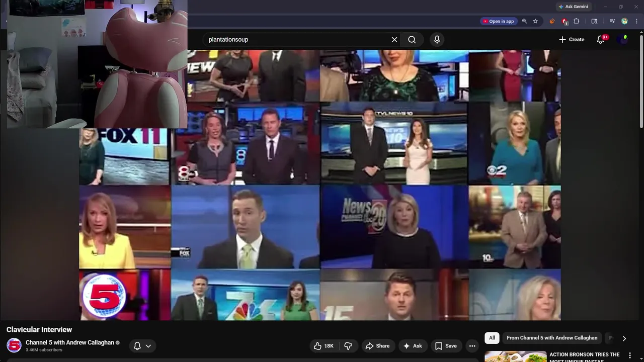
Task: Open the Create menu
Action: (572, 40)
